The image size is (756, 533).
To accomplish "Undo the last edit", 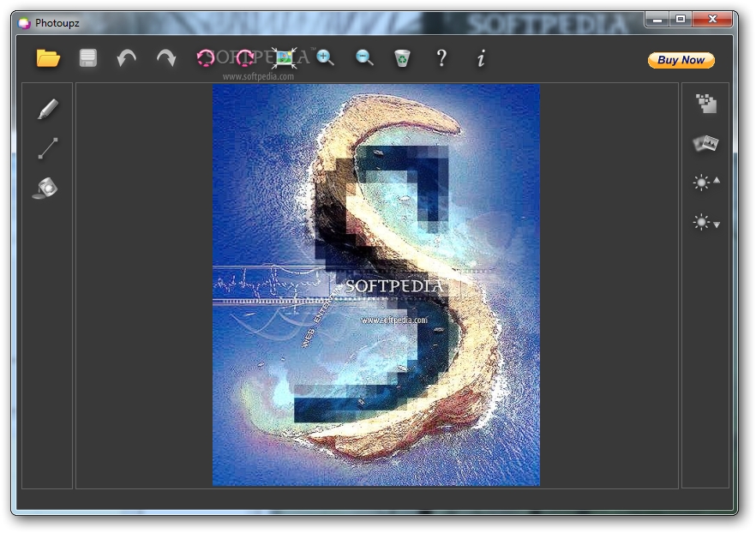I will [x=126, y=58].
